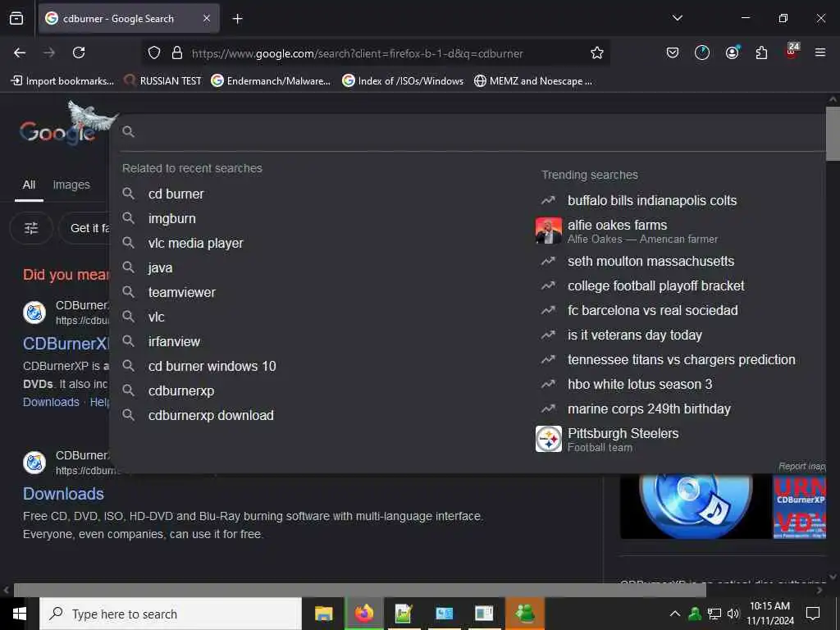This screenshot has height=630, width=840.
Task: Click the Pittsburgh Steelers logo thumbnail
Action: (549, 439)
